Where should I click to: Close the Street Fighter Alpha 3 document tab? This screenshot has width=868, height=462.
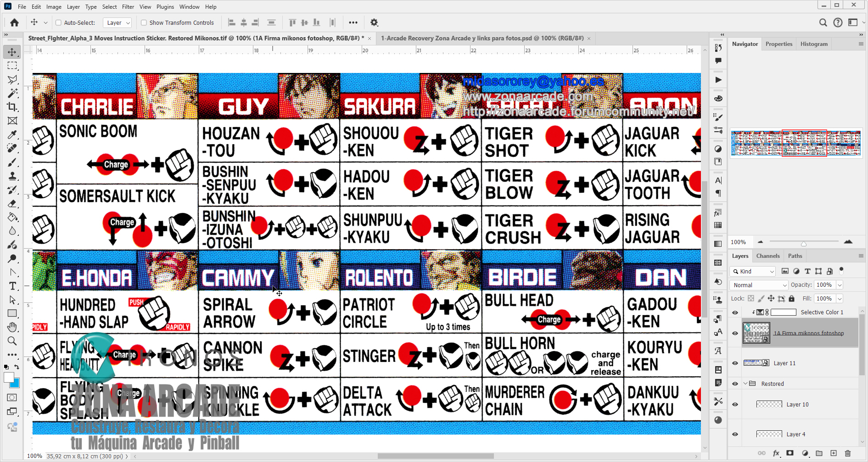pos(370,39)
